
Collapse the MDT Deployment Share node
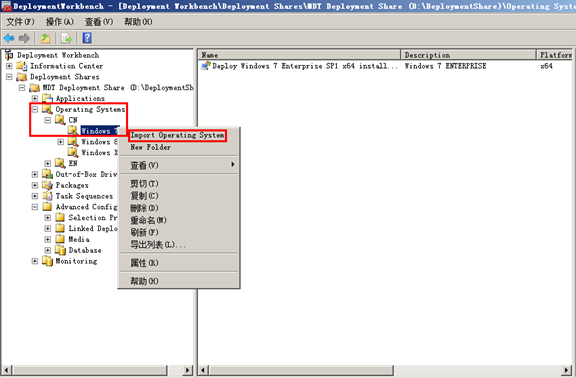click(22, 88)
